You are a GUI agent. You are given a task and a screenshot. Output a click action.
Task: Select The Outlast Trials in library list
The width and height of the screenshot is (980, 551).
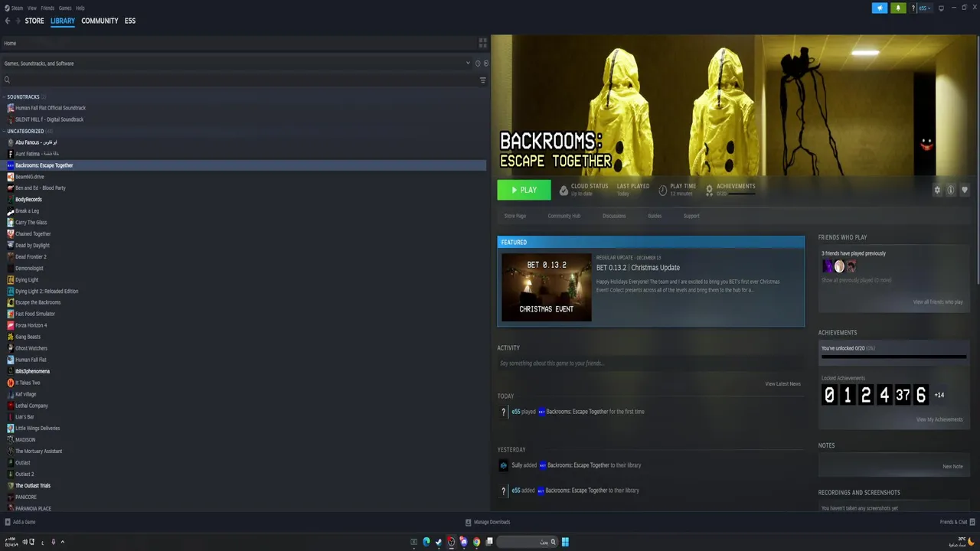33,486
